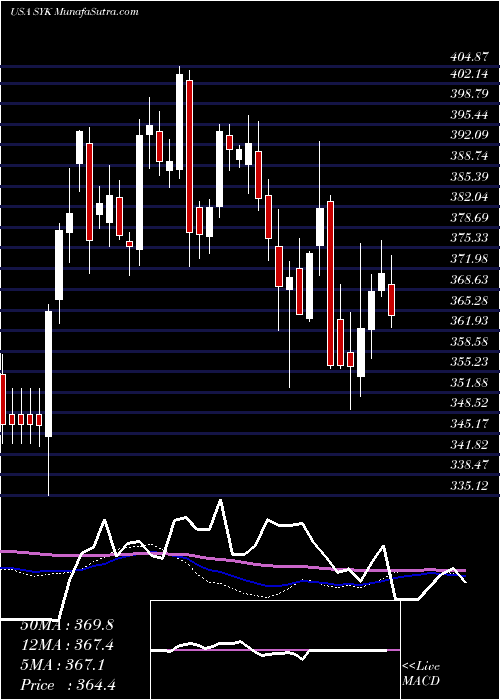Click the 345.17 price axis label
The image size is (500, 700).
[469, 423]
